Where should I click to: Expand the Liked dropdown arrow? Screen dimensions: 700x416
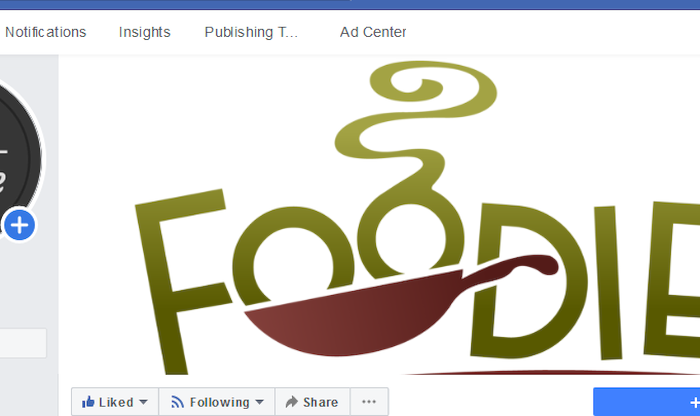(x=143, y=402)
